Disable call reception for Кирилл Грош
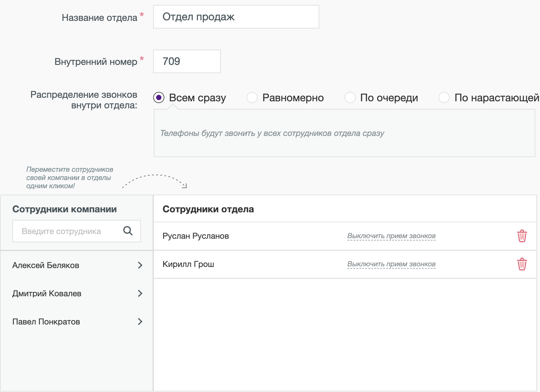This screenshot has width=540, height=392. (391, 264)
